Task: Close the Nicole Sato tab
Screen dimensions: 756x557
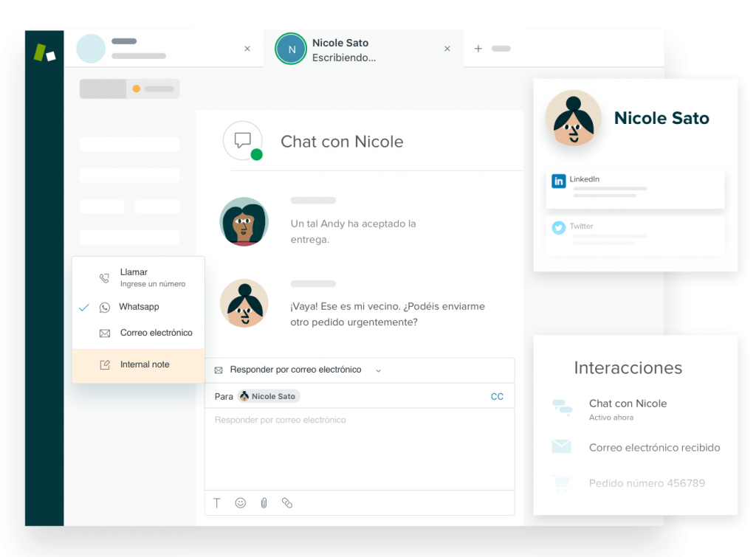Action: (447, 49)
